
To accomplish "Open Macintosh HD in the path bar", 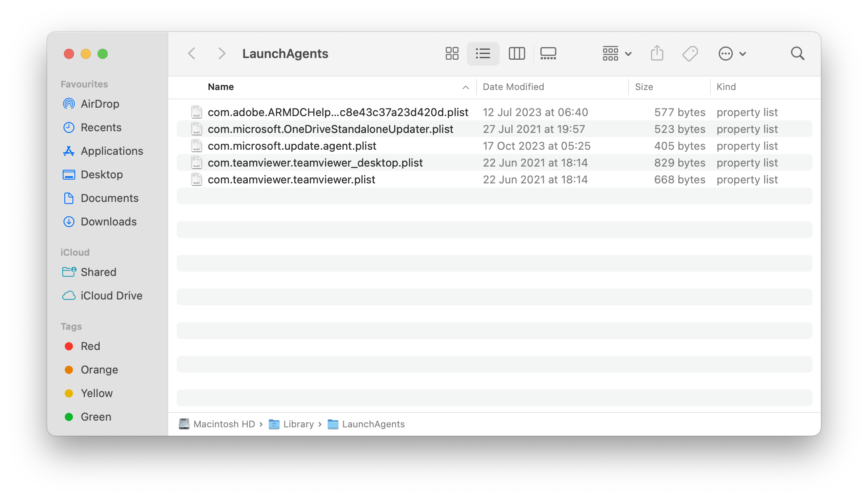I will pyautogui.click(x=224, y=424).
